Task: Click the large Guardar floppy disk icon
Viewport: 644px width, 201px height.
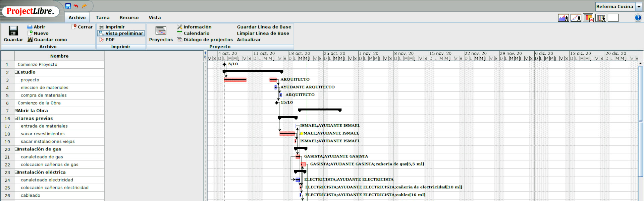Action: [13, 30]
